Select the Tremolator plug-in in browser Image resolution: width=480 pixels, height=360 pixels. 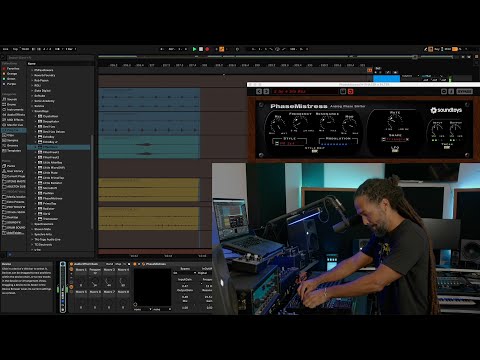[x=48, y=219]
